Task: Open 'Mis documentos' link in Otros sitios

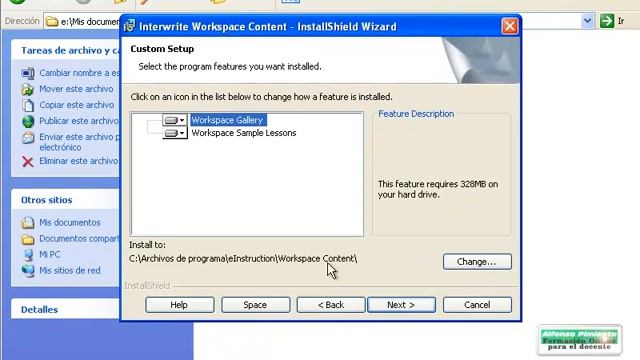Action: coord(70,222)
